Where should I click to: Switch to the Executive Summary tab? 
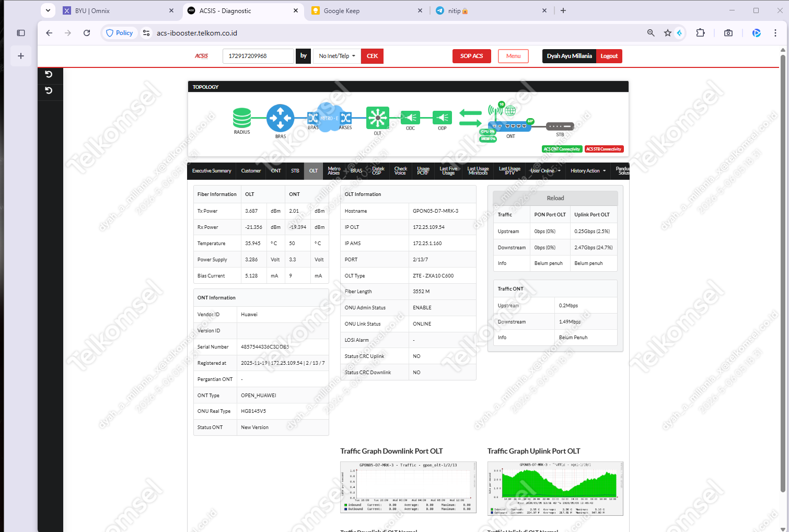coord(212,171)
